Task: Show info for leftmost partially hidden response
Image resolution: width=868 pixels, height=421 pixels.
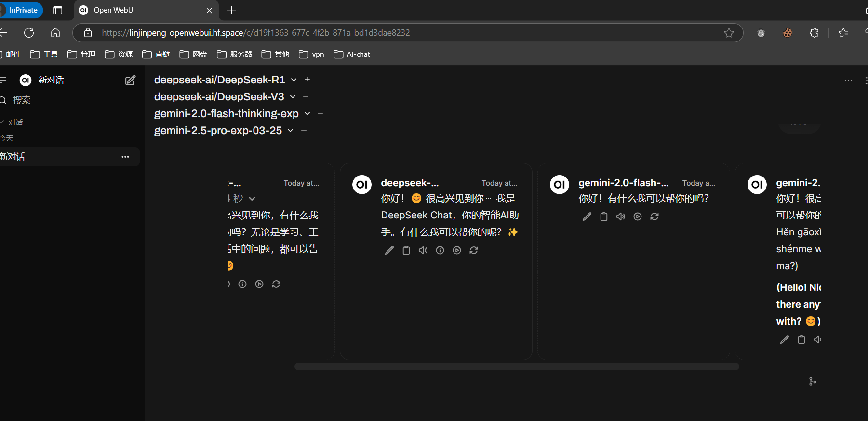Action: [x=242, y=284]
